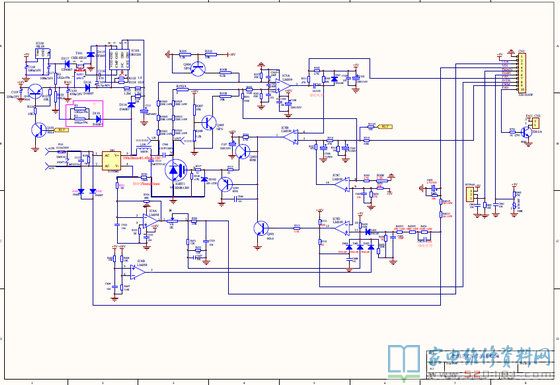Click the small yellow two-pin buzzer connector

(x=535, y=123)
